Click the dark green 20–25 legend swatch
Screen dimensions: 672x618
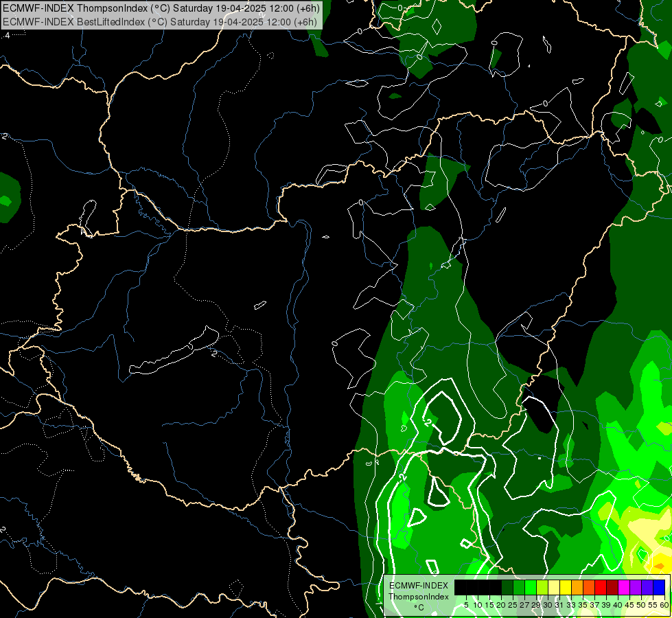pos(507,588)
